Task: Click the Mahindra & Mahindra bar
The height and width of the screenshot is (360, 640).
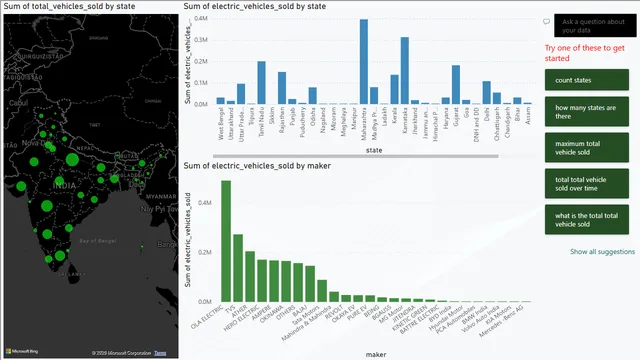Action: 334,297
